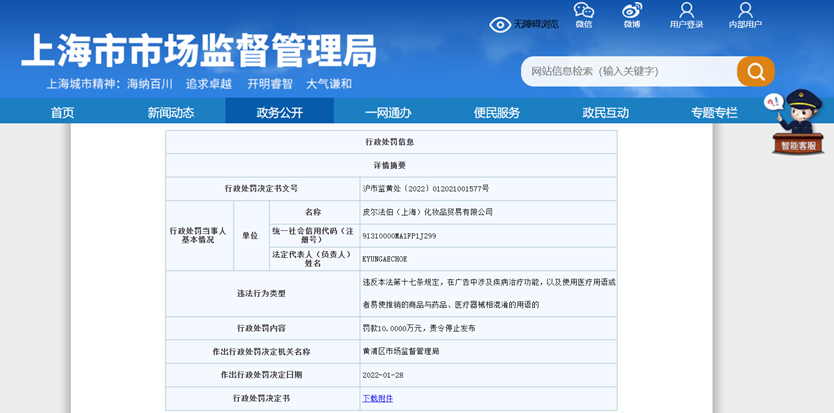Switch to the 便民服务 tab
Screen dimensions: 834x413
(x=497, y=112)
